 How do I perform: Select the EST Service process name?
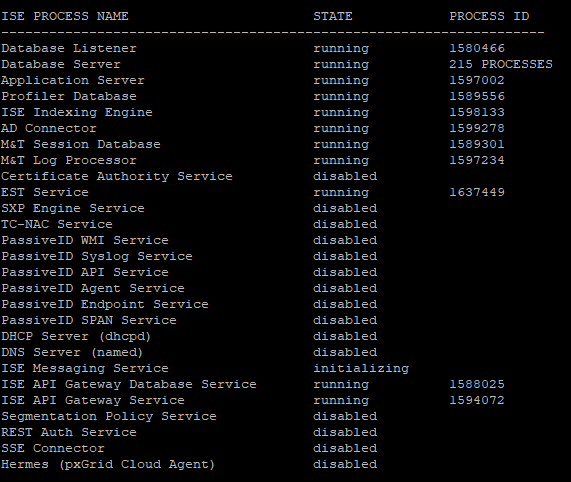coord(45,193)
